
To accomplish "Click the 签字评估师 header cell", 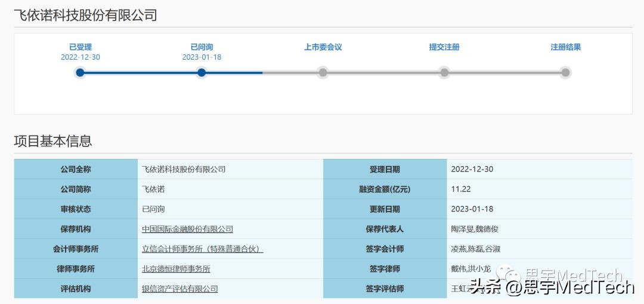I will pyautogui.click(x=385, y=289).
